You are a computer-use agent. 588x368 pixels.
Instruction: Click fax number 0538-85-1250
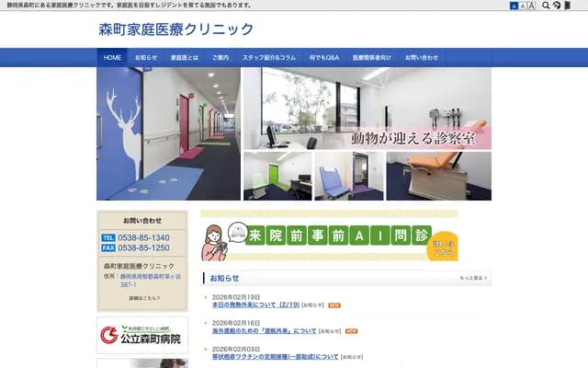pos(143,248)
